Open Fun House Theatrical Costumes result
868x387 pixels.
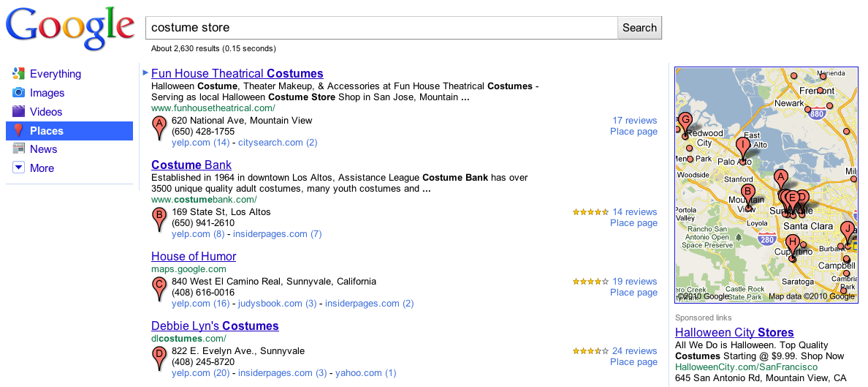coord(237,73)
